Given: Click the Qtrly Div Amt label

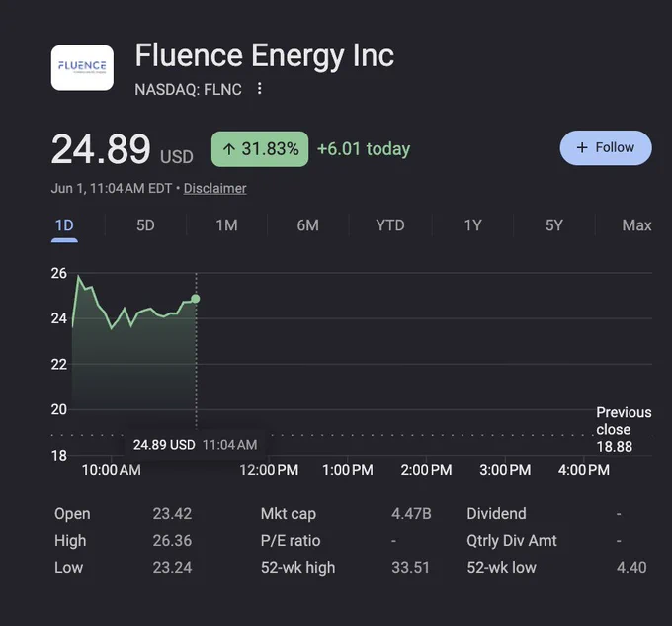Looking at the screenshot, I should click(x=512, y=541).
